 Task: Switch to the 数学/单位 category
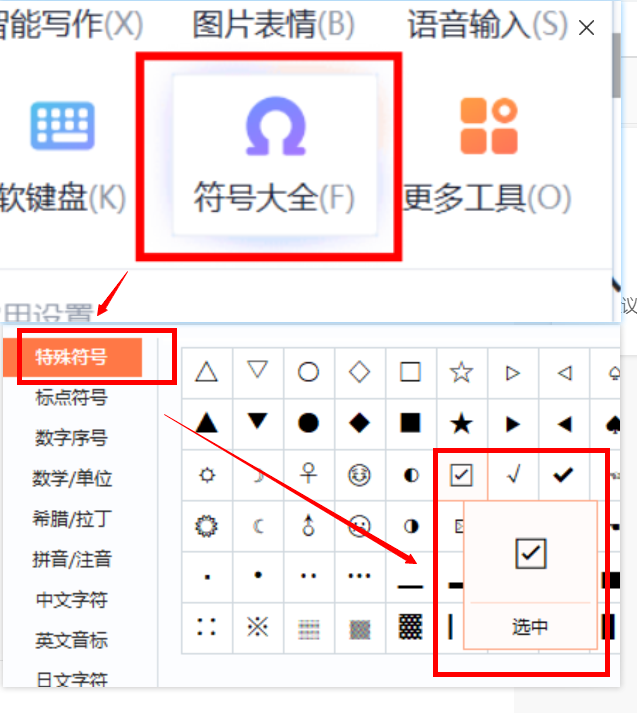pyautogui.click(x=72, y=478)
